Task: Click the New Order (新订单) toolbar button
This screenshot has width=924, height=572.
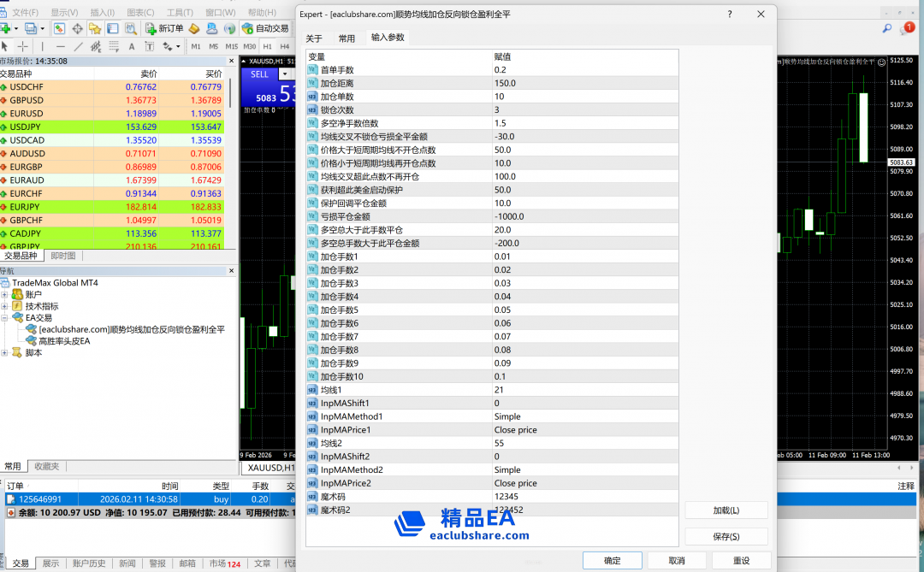Action: coord(164,28)
